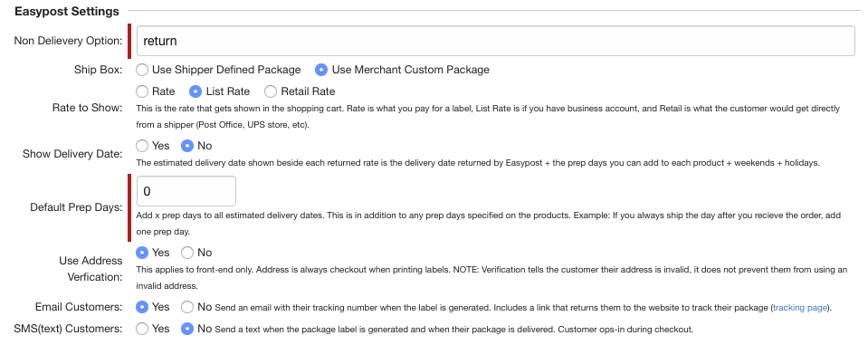Choose the Rate radio button
The width and height of the screenshot is (868, 345).
[142, 91]
